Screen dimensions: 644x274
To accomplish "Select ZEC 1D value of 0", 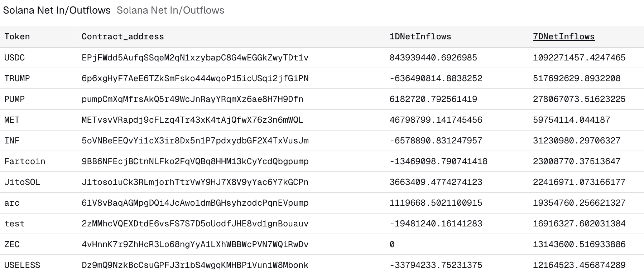I will [x=392, y=244].
